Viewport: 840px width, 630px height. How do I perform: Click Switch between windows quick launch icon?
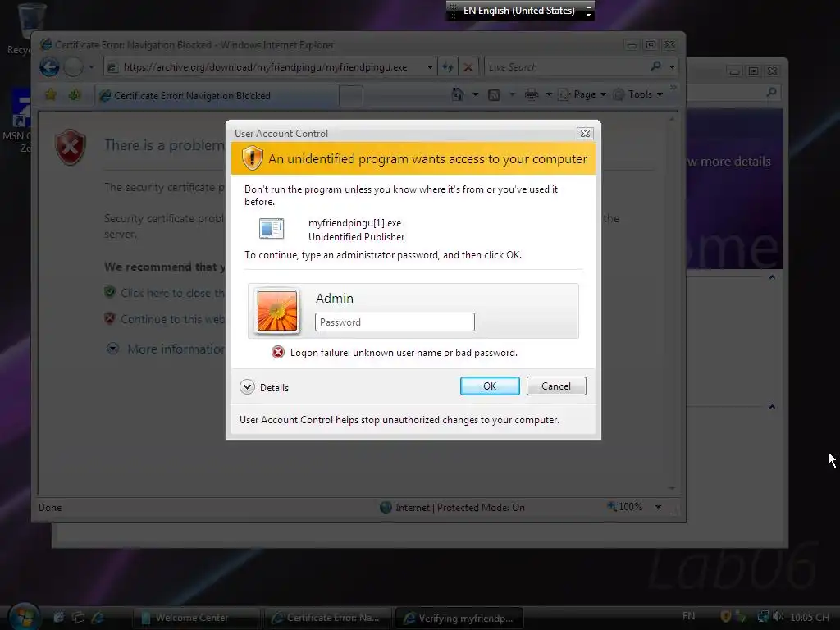(x=78, y=617)
